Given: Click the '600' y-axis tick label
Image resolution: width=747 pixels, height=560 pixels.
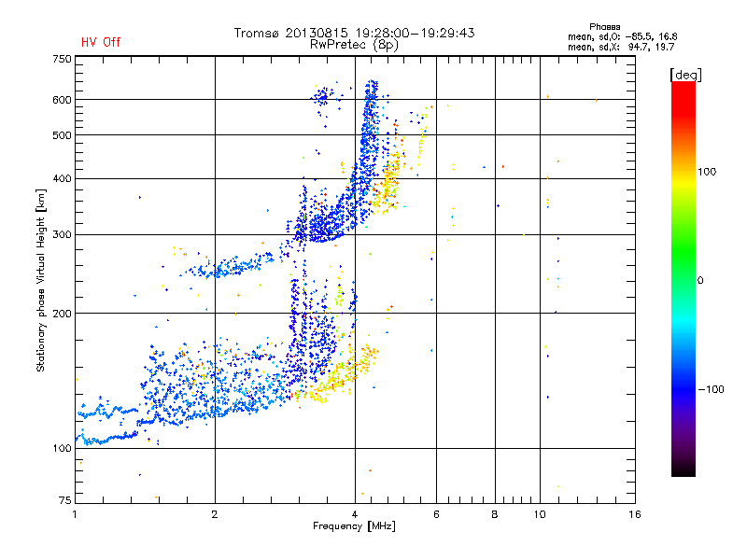Looking at the screenshot, I should point(62,100).
